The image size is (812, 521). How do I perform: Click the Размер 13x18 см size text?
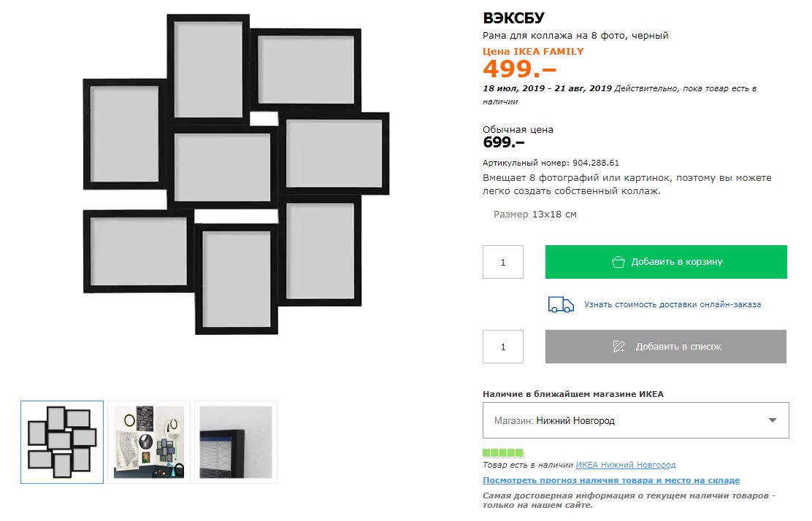click(535, 215)
